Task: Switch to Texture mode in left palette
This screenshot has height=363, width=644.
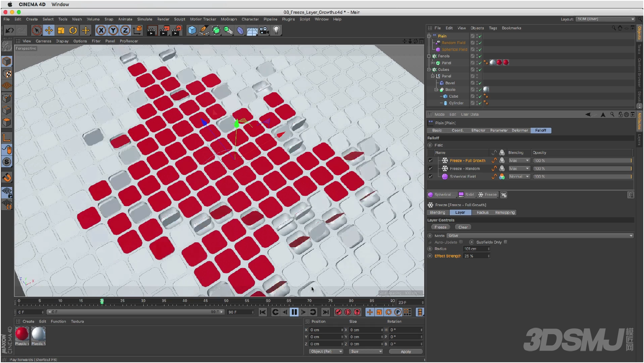Action: pyautogui.click(x=7, y=73)
